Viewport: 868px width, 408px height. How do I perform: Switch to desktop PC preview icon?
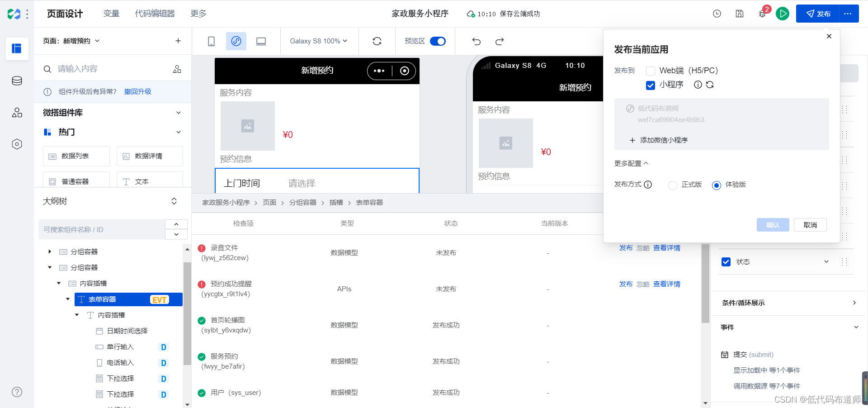[261, 41]
